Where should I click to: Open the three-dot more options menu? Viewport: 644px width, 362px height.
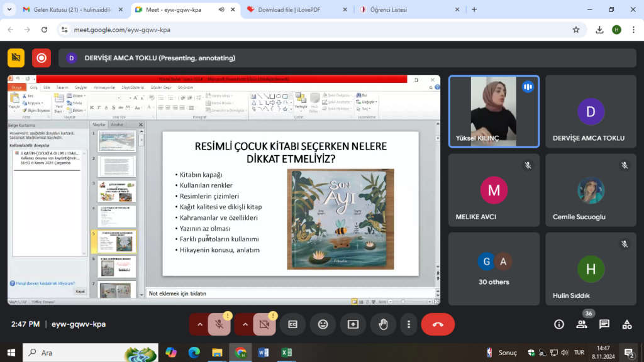tap(409, 324)
